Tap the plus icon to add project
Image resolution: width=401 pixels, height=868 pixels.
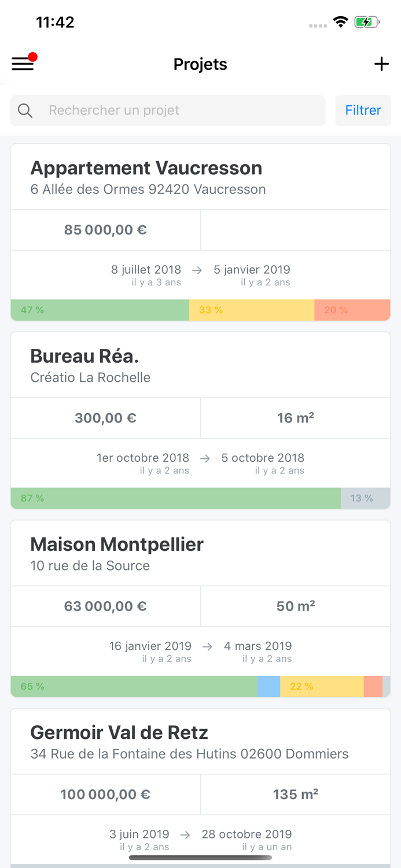[381, 64]
